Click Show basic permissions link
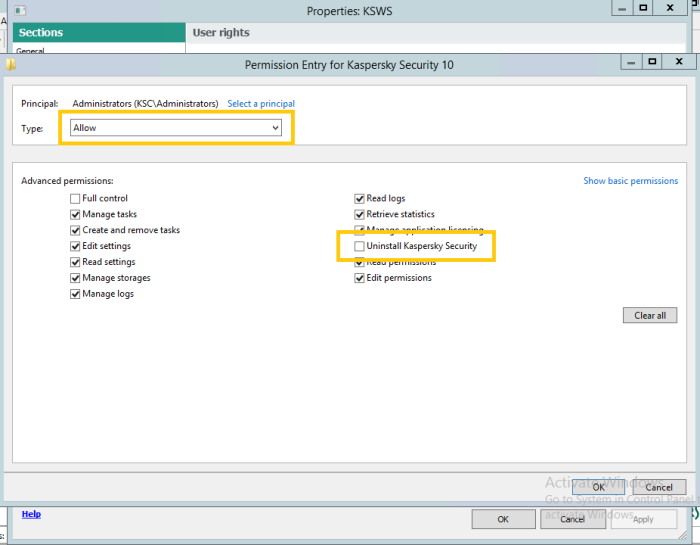This screenshot has height=545, width=700. point(630,181)
